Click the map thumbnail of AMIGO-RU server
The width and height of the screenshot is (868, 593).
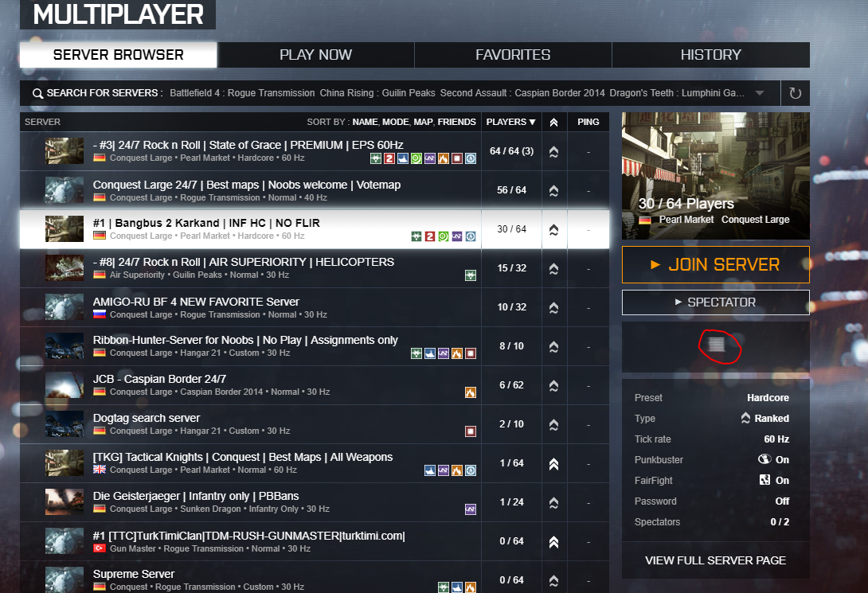(65, 307)
